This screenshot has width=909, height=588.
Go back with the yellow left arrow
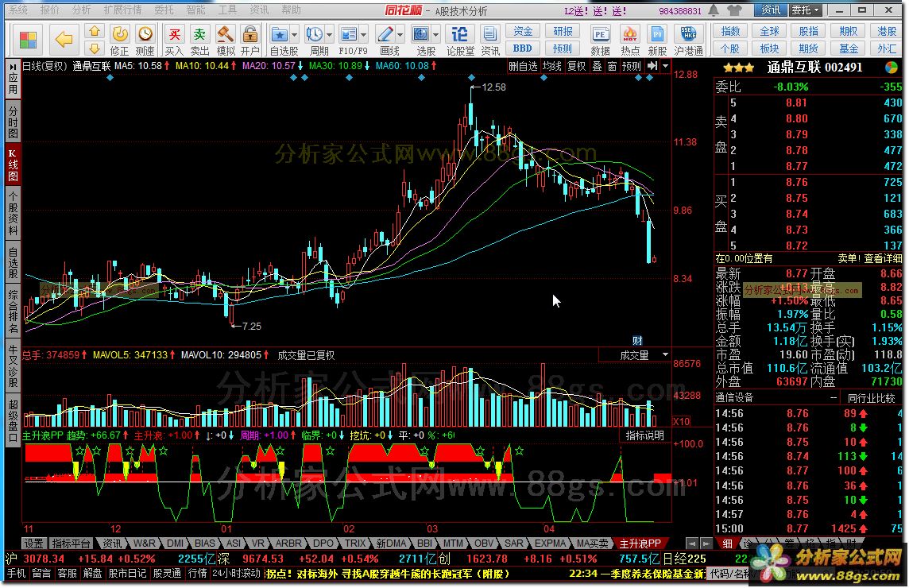(x=64, y=40)
